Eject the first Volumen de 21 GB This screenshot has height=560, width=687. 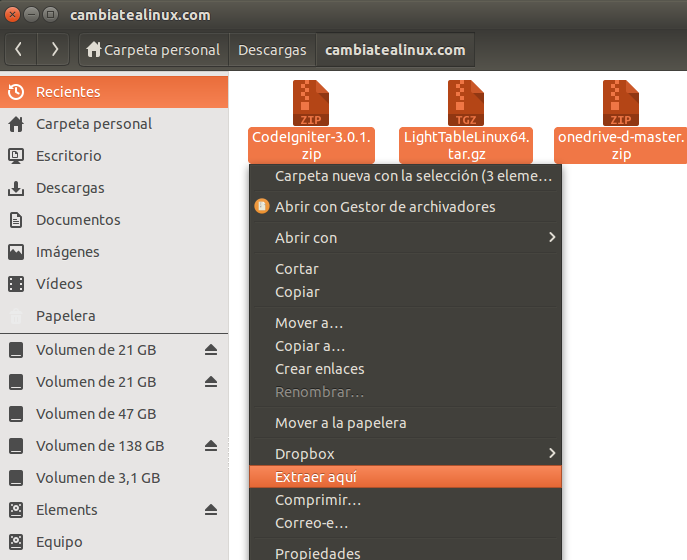[x=211, y=350]
